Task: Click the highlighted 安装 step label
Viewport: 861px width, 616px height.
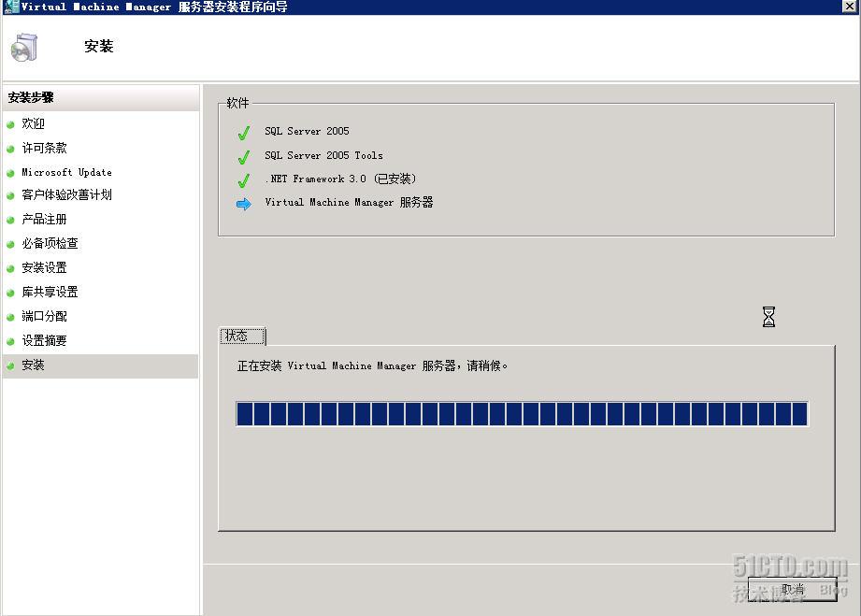Action: coord(33,365)
